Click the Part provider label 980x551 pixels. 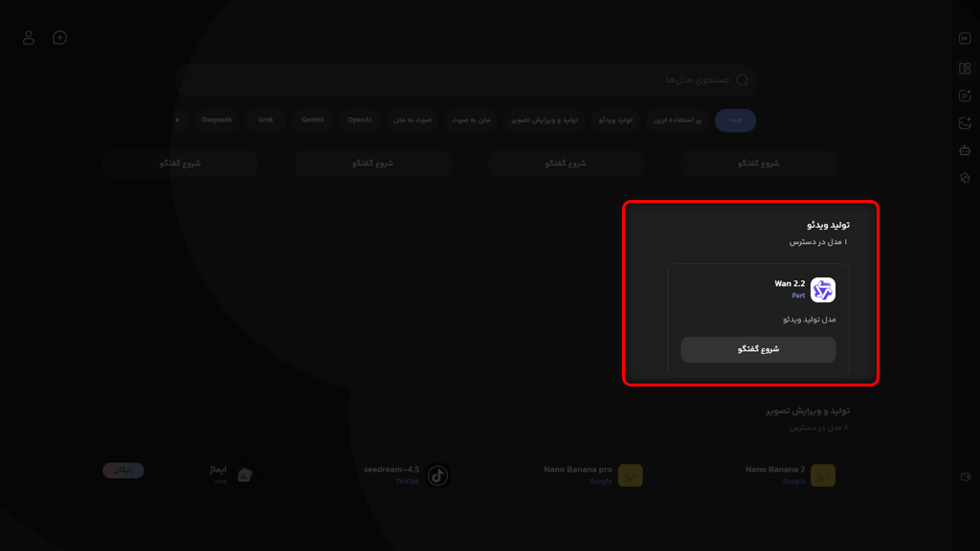[798, 296]
